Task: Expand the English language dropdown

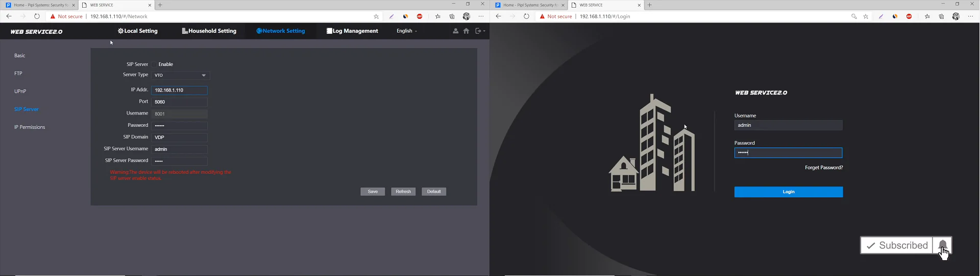Action: [x=407, y=31]
